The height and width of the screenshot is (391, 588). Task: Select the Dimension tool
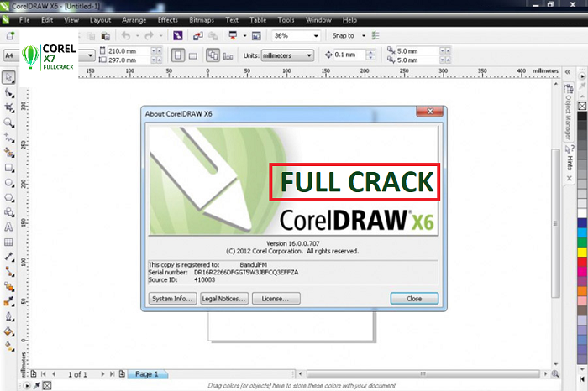point(9,257)
